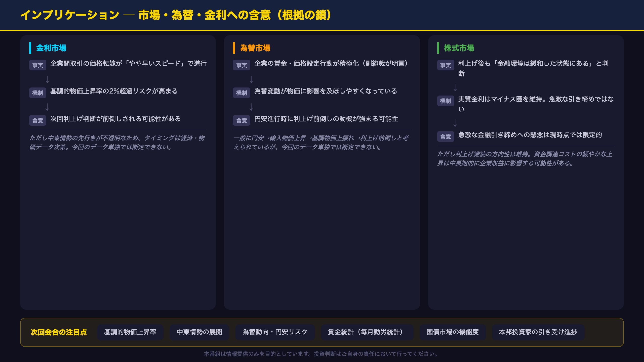Image resolution: width=644 pixels, height=362 pixels.
Task: Click the italic note starting ただし利上げ継続の方向性
Action: 525,158
